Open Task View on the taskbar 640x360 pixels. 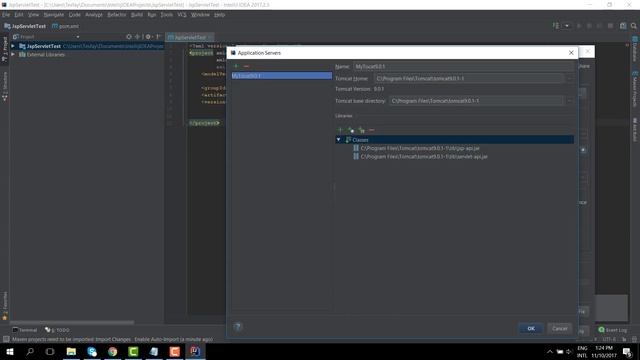click(x=50, y=351)
